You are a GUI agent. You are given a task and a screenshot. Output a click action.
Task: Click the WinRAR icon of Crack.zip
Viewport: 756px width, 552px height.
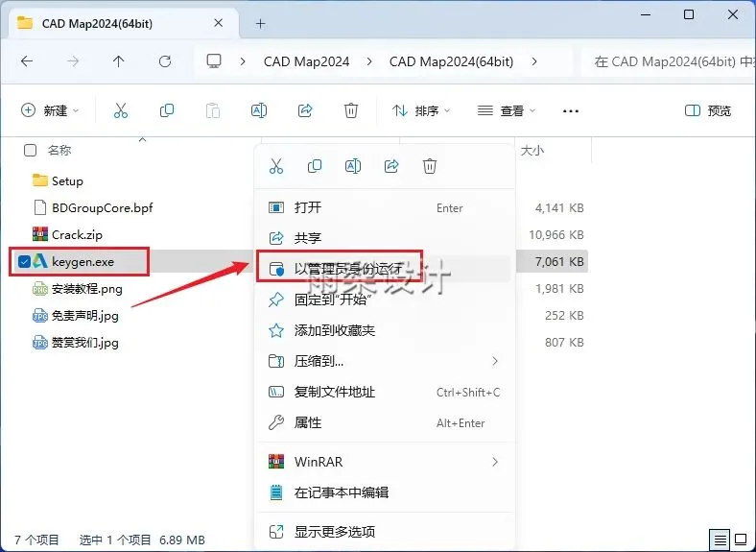click(40, 234)
